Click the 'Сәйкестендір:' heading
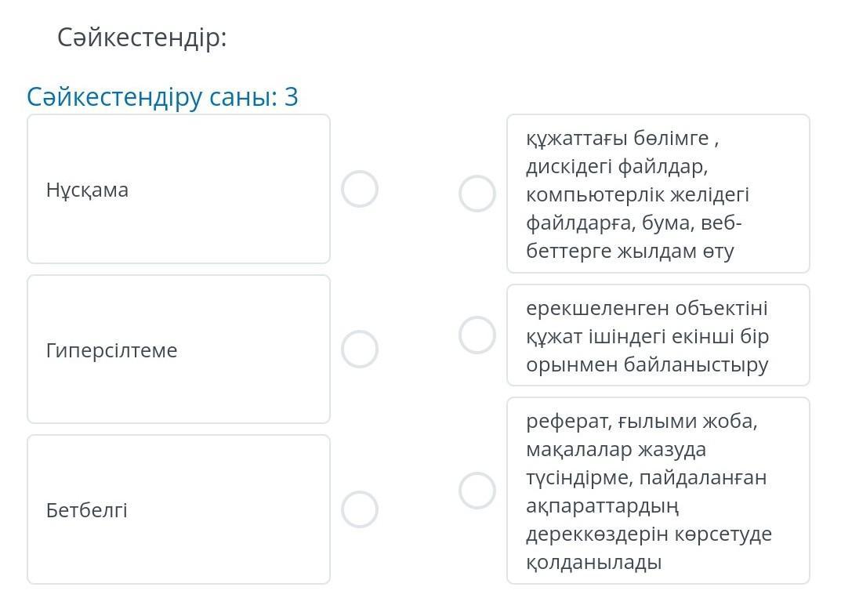 coord(142,38)
